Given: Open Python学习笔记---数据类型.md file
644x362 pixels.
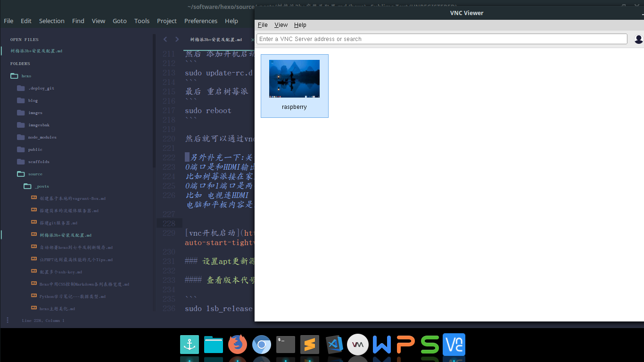Looking at the screenshot, I should [x=73, y=296].
